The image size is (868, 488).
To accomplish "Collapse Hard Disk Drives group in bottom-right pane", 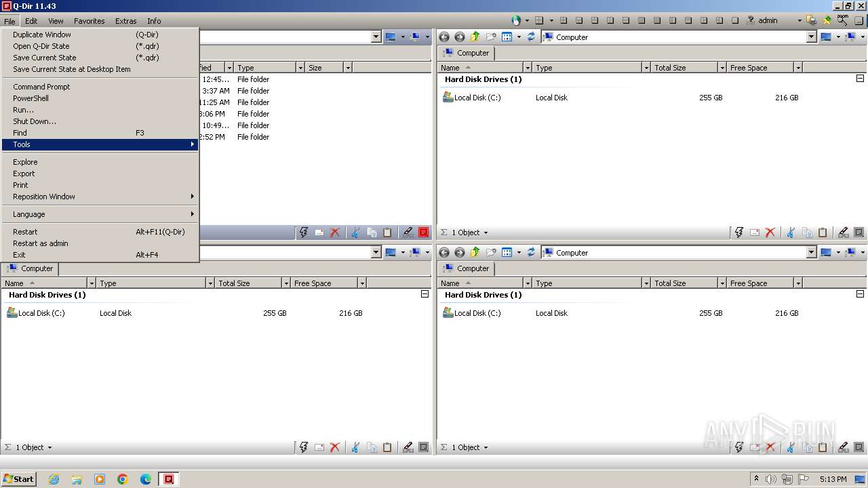I will point(860,294).
